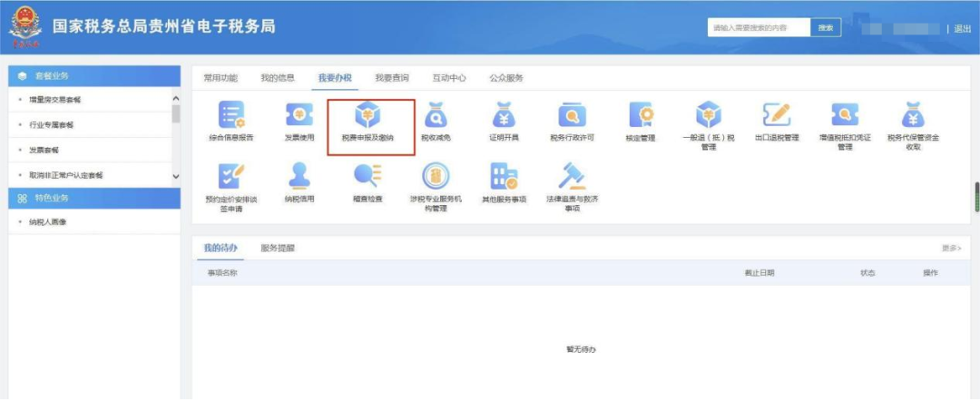This screenshot has width=980, height=400.
Task: Switch to 我的信息 tab
Action: pyautogui.click(x=278, y=78)
